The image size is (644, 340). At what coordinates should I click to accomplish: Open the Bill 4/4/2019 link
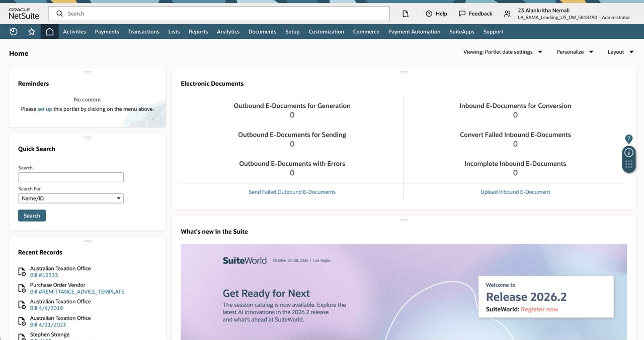46,308
